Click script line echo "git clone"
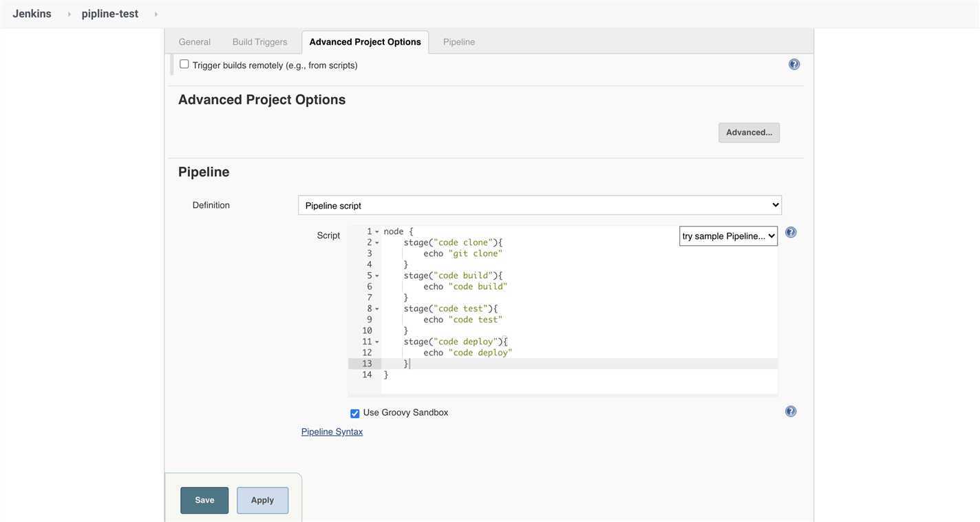The width and height of the screenshot is (980, 522). (x=463, y=253)
